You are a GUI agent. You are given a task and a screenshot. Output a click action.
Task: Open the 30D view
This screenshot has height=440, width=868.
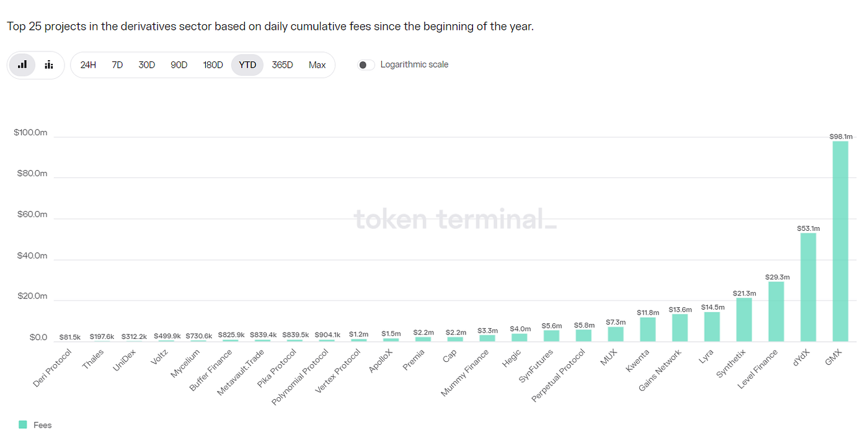point(146,65)
